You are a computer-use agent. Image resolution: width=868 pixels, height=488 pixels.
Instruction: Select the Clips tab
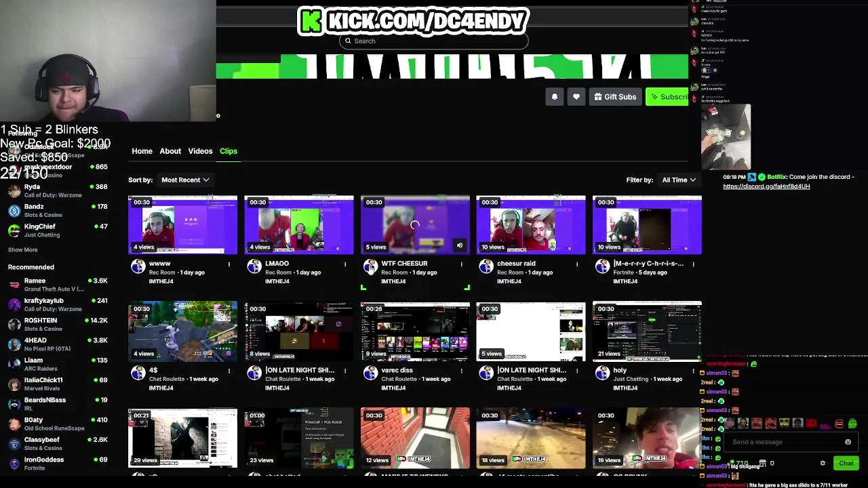(229, 151)
